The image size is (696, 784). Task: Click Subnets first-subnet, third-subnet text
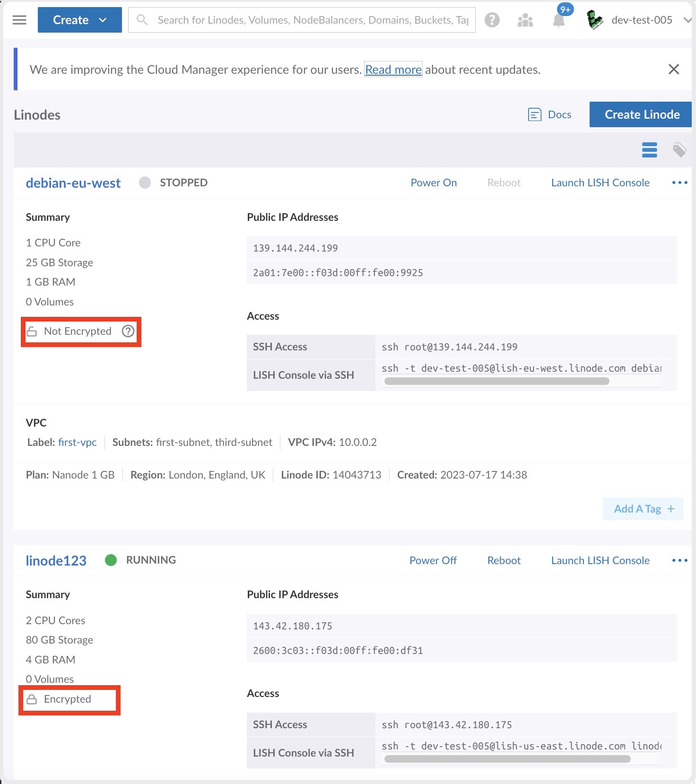click(x=192, y=442)
